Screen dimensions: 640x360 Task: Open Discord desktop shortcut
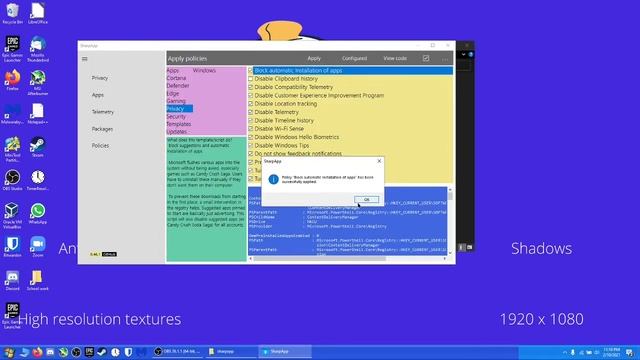12,280
